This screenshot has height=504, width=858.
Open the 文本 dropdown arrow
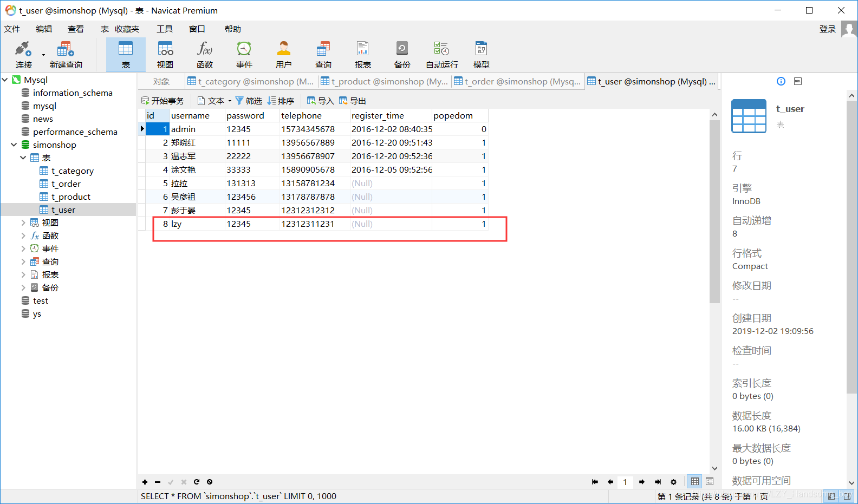[x=230, y=101]
